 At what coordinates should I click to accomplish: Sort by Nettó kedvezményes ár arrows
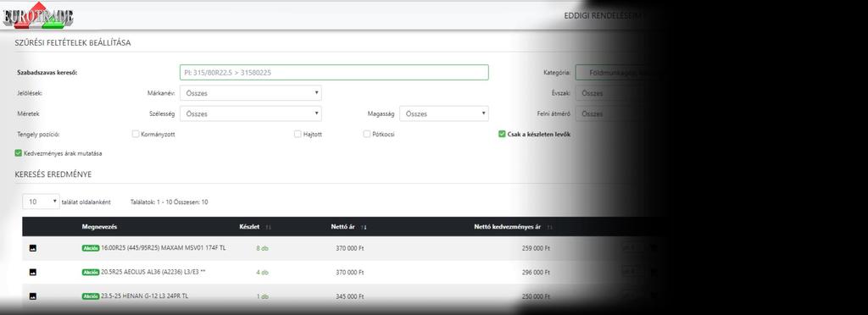549,227
